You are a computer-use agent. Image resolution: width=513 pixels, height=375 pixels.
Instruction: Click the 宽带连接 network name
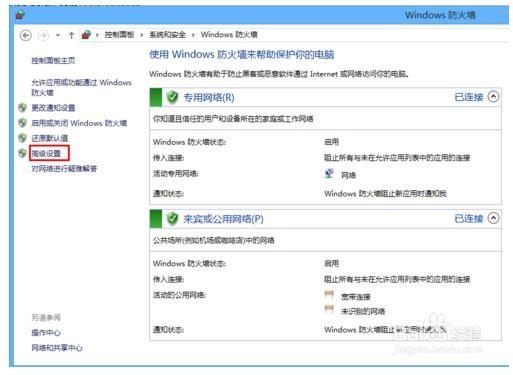(356, 297)
